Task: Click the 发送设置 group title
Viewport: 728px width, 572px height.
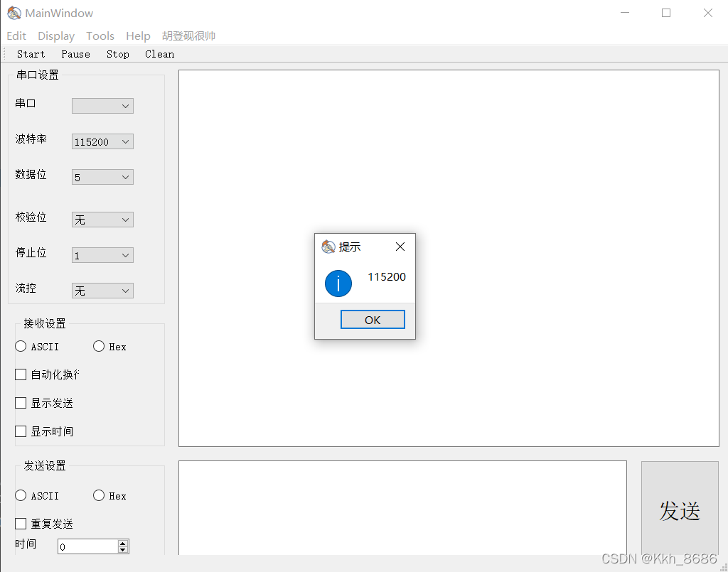Action: (45, 465)
